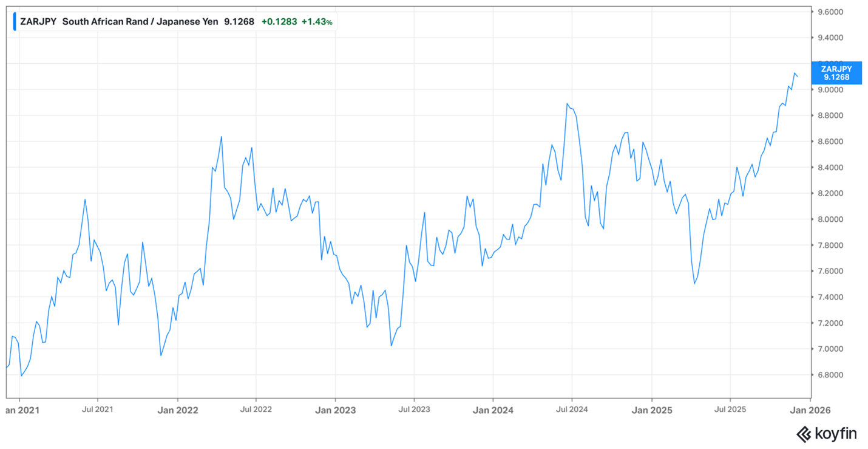The image size is (868, 449).
Task: Click the 9.1268 price in the legend
Action: coord(239,21)
